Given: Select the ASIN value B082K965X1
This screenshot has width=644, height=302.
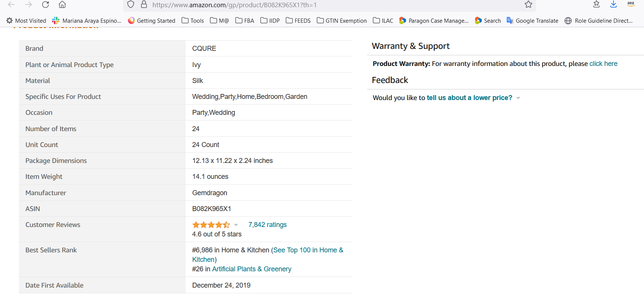Looking at the screenshot, I should [211, 209].
